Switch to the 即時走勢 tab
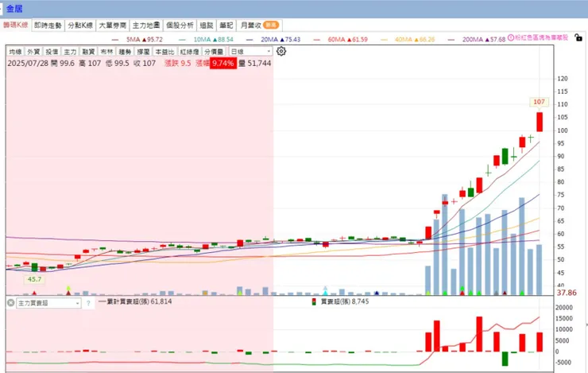This screenshot has width=588, height=373. pos(48,25)
